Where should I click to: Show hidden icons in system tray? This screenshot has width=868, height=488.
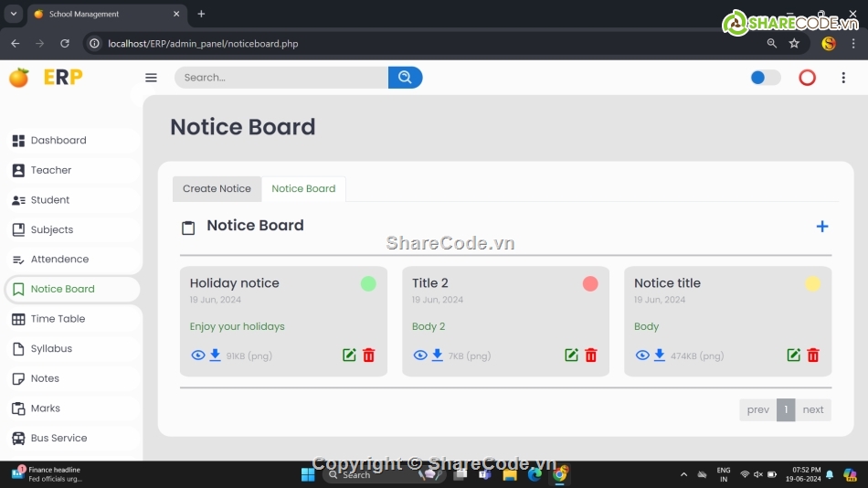[x=683, y=474]
